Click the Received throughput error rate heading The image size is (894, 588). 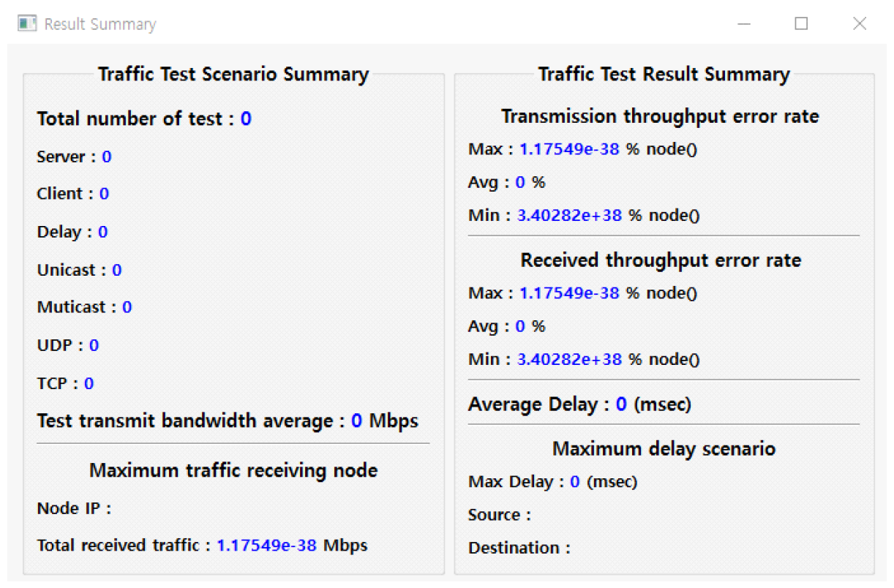[661, 260]
